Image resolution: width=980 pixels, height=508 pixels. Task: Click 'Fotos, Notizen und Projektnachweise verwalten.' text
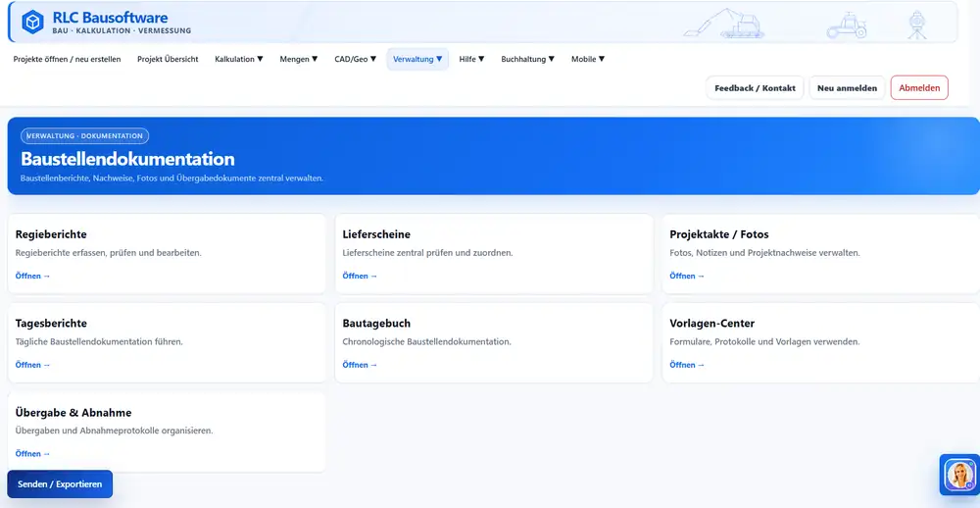click(x=764, y=253)
